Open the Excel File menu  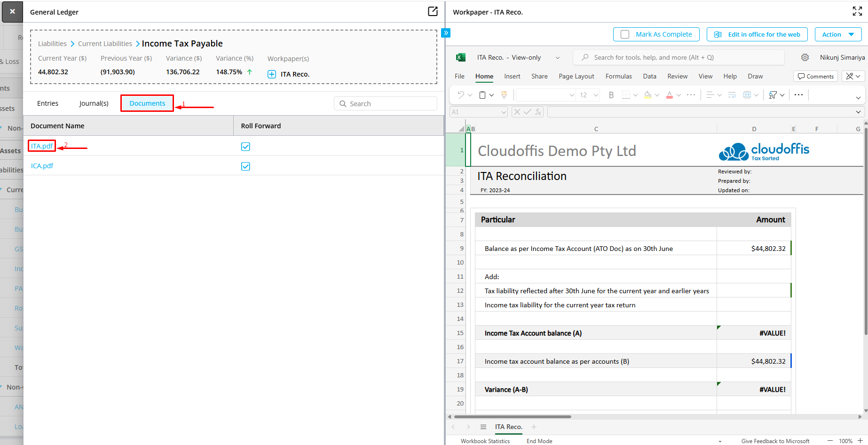coord(459,76)
